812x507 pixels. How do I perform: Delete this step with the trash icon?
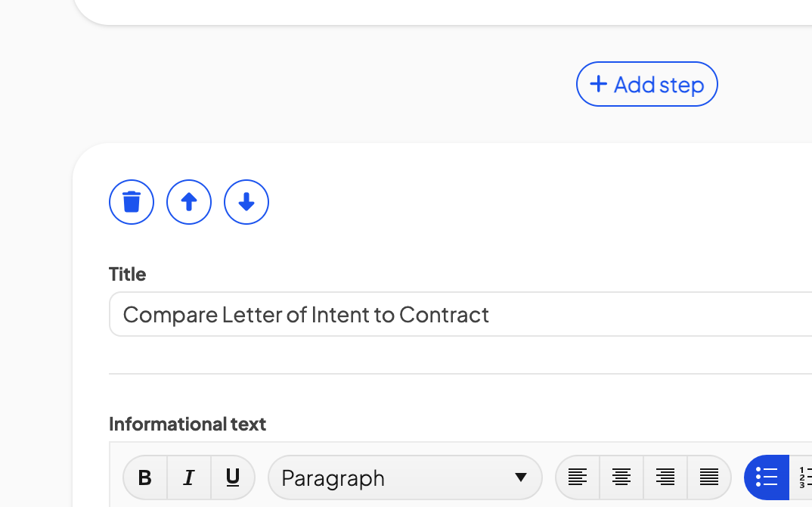[132, 202]
